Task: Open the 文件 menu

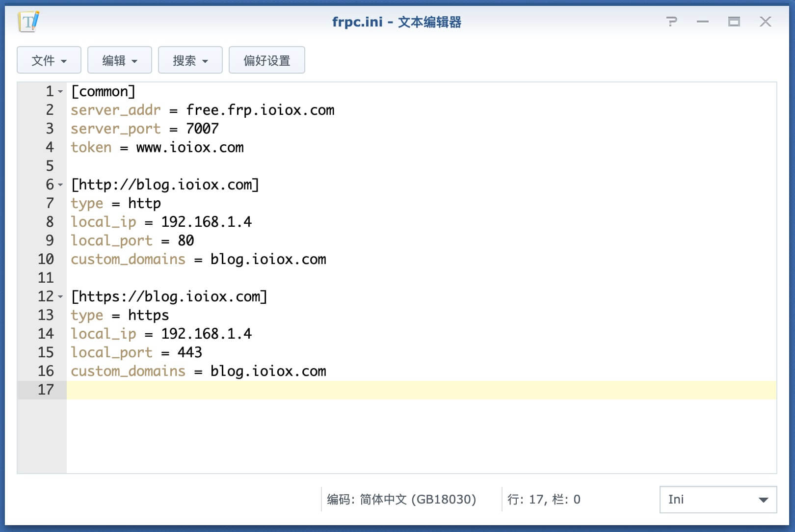Action: pos(49,60)
